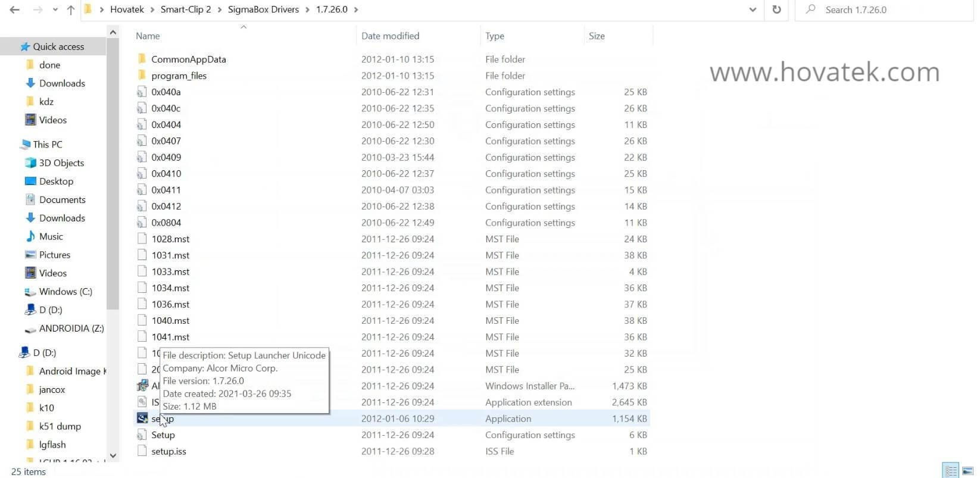The width and height of the screenshot is (980, 478).
Task: Click the Back navigation arrow
Action: coord(15,10)
